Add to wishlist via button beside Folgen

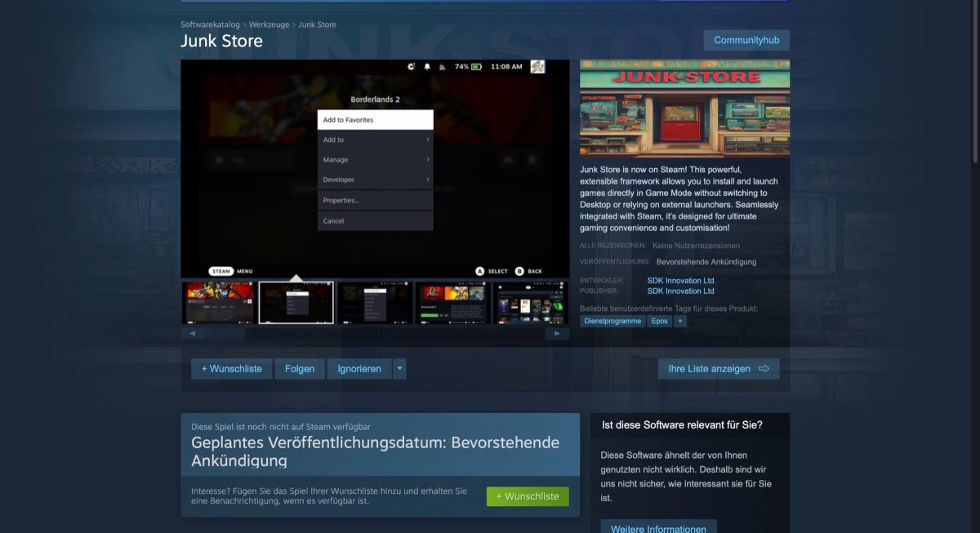[x=232, y=369]
